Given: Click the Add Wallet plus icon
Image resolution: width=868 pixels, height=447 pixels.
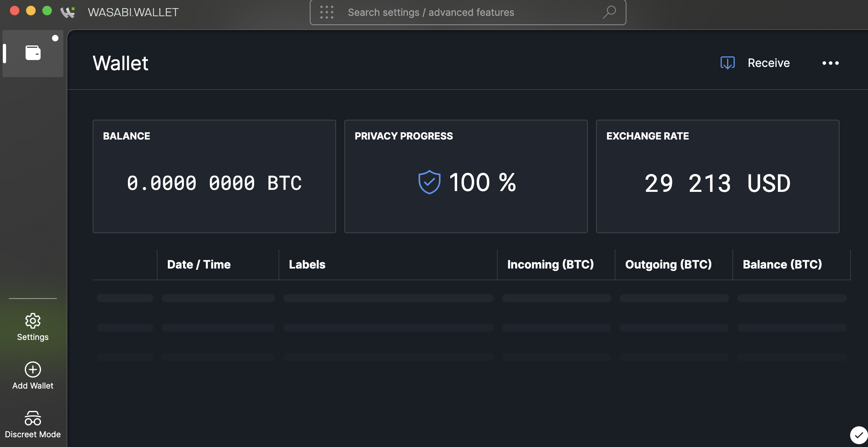Looking at the screenshot, I should [32, 370].
